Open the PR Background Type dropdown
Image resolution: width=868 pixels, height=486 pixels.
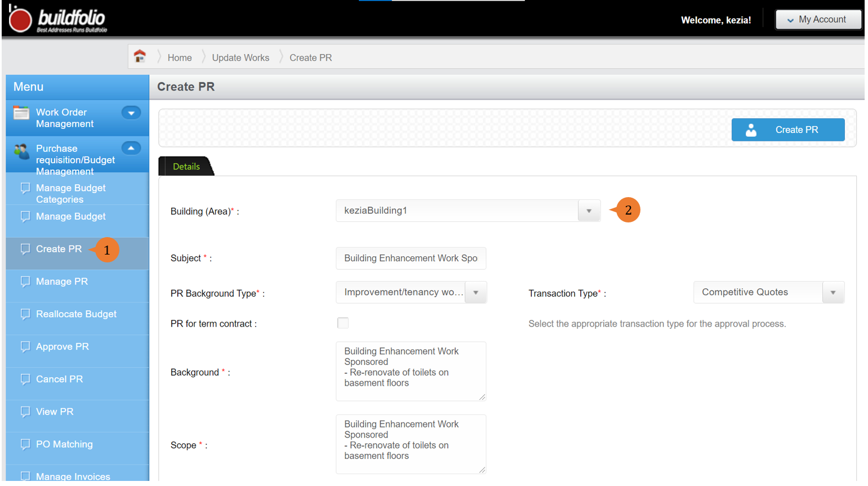(x=475, y=292)
